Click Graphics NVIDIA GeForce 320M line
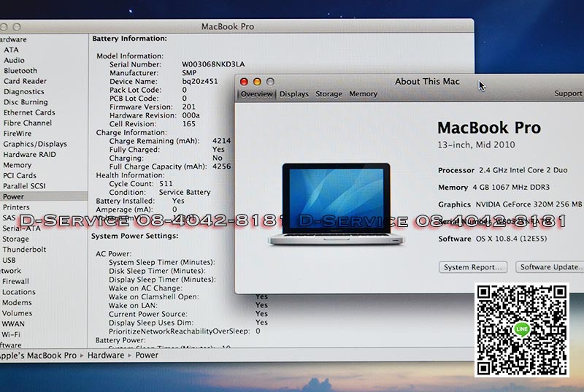 coord(510,204)
